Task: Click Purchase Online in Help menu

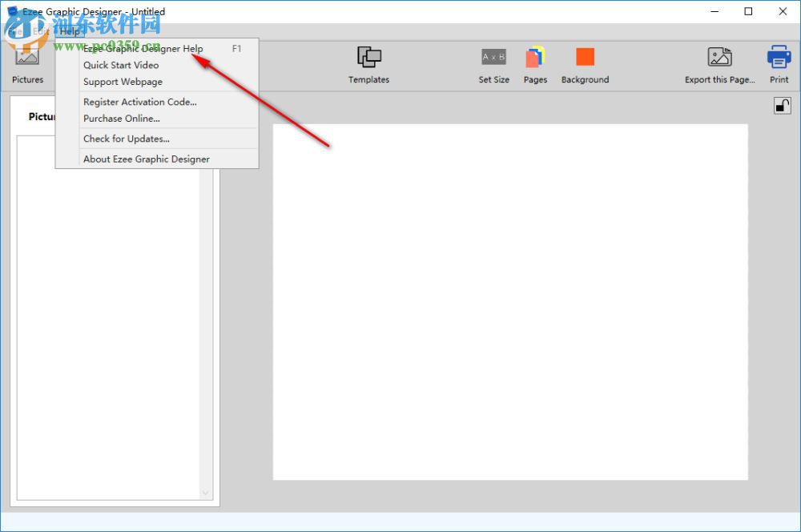Action: (121, 119)
